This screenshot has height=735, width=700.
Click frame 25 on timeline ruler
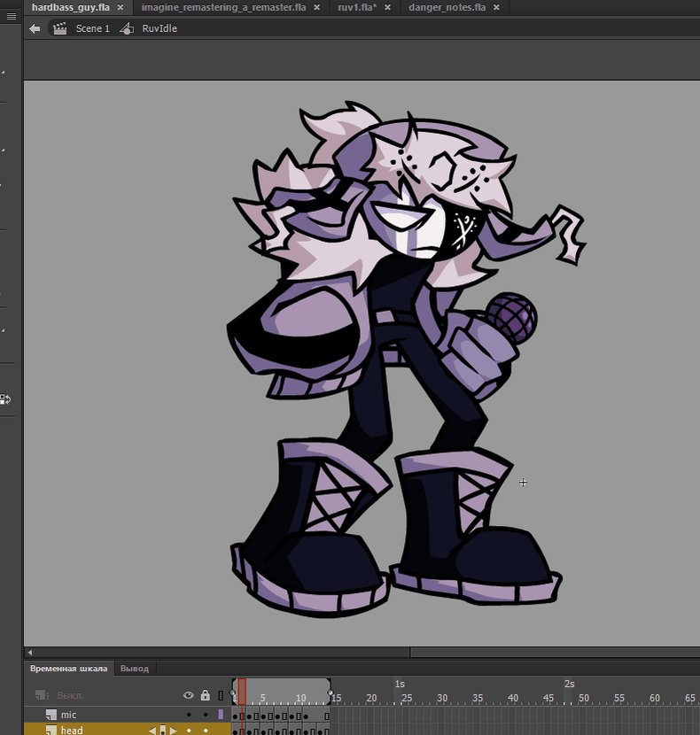(x=407, y=698)
